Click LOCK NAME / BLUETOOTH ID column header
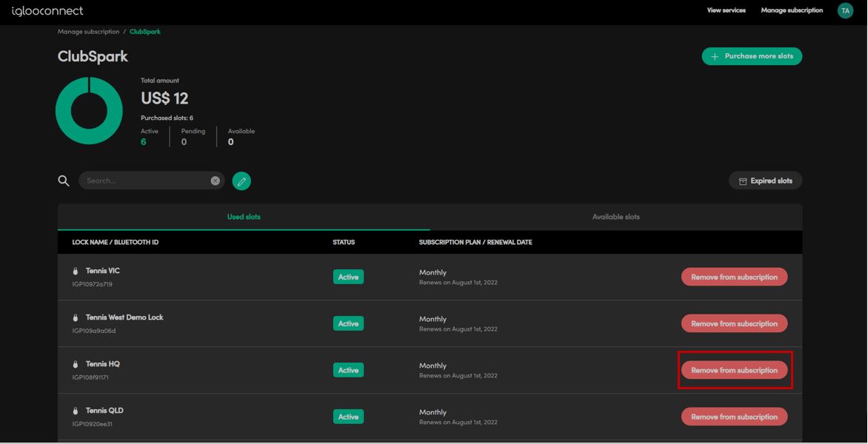The height and width of the screenshot is (444, 868). pyautogui.click(x=115, y=242)
